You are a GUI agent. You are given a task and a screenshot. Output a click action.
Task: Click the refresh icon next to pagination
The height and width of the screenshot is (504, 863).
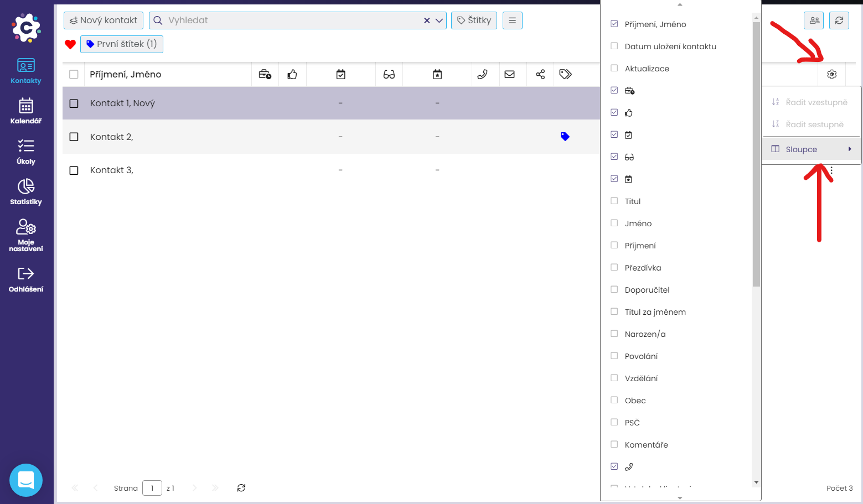pos(241,488)
